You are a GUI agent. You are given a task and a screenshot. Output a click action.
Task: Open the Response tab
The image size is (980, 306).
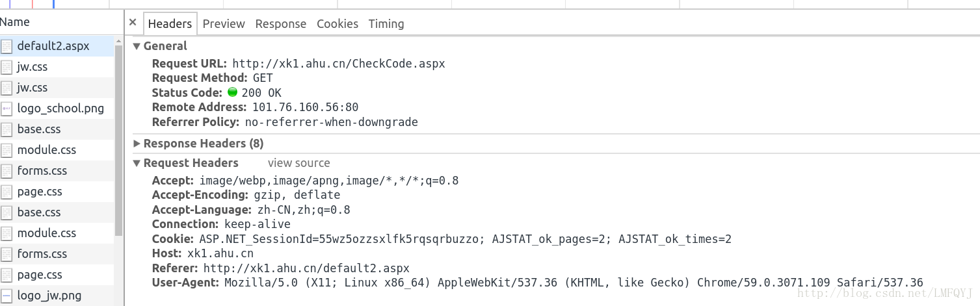(281, 23)
